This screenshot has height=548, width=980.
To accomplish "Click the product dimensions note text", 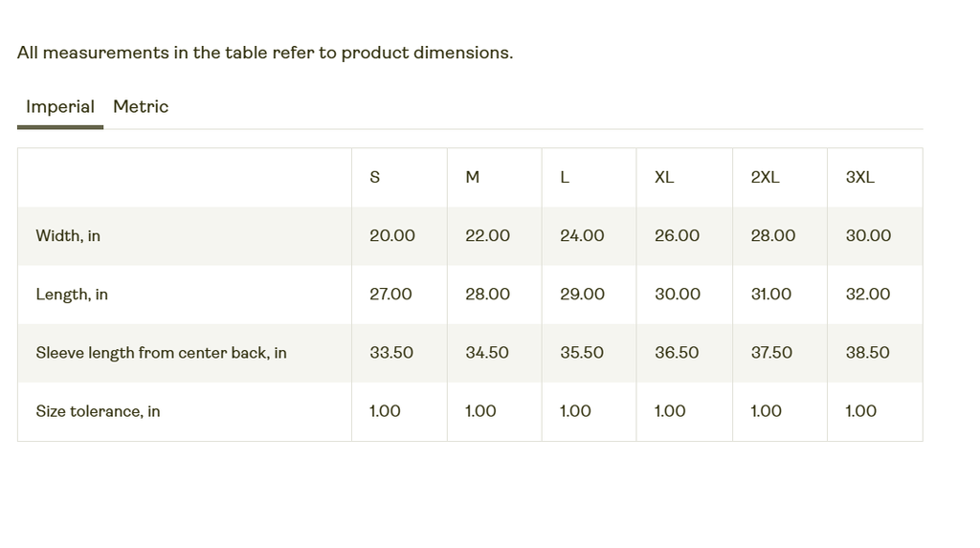I will tap(265, 54).
